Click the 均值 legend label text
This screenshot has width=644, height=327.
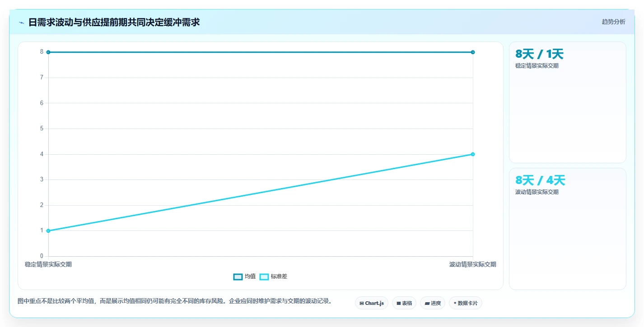tap(250, 276)
